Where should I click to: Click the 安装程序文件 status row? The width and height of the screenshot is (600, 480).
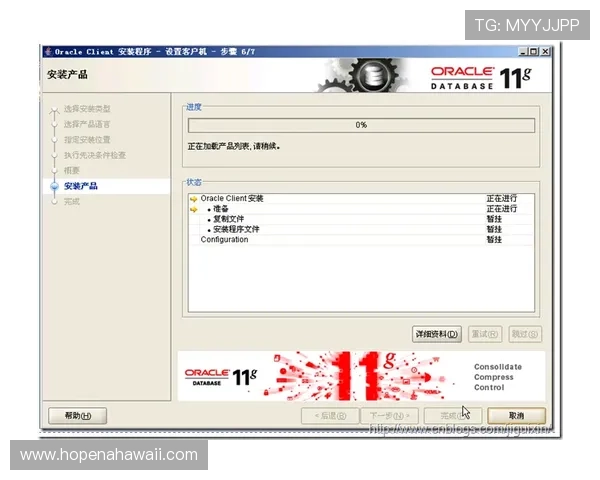pos(240,229)
